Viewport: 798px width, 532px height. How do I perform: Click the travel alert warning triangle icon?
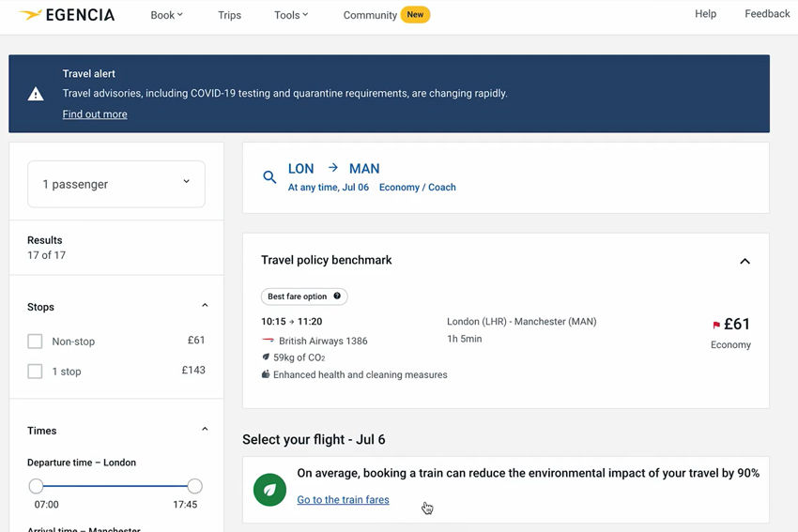click(36, 94)
